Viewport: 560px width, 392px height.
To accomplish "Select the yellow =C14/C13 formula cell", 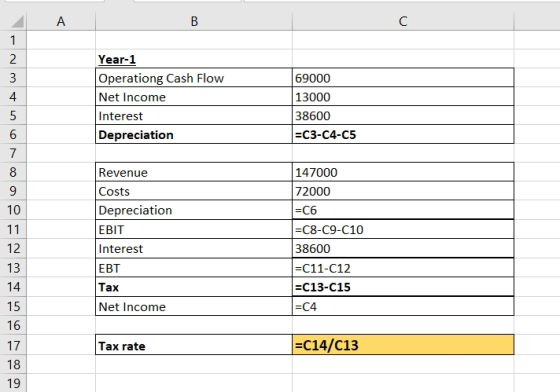I will pyautogui.click(x=403, y=345).
